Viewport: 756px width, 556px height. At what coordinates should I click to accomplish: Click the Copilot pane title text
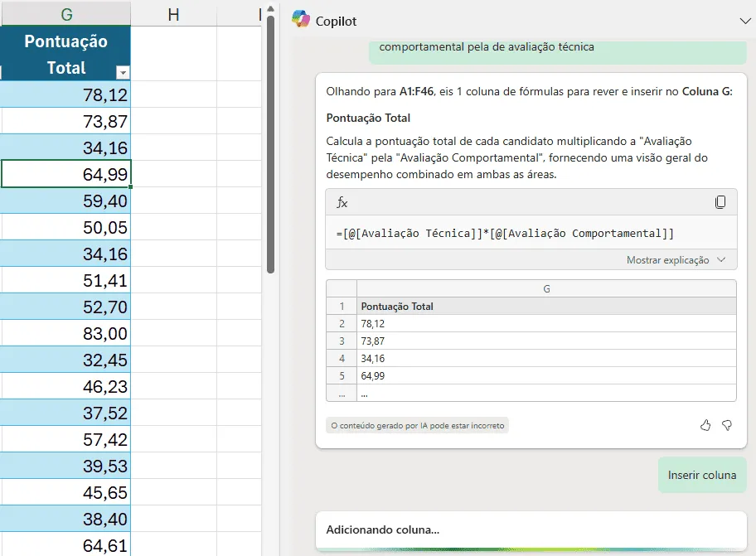coord(336,22)
